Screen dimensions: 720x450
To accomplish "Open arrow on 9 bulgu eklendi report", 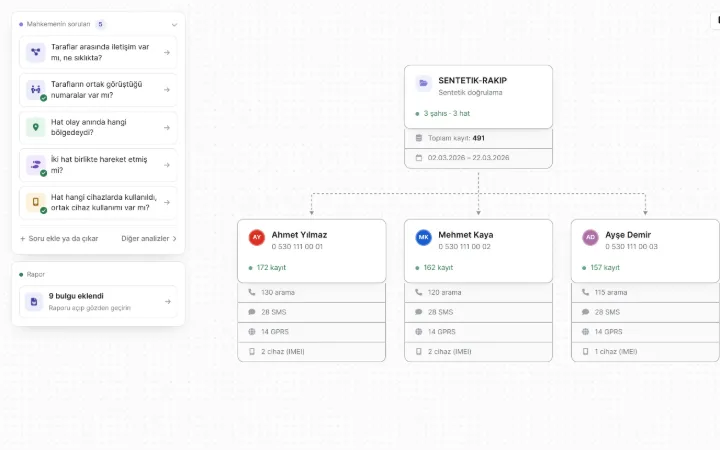I will (168, 302).
